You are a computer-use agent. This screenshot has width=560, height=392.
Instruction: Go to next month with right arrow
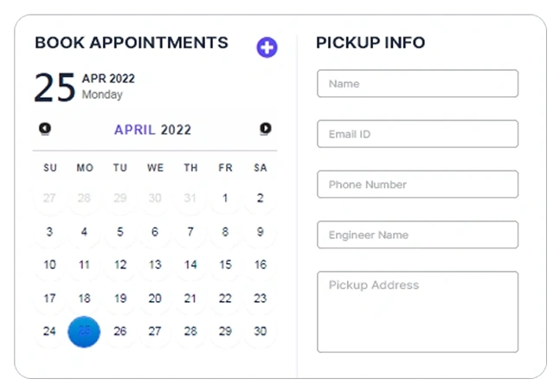pos(266,129)
